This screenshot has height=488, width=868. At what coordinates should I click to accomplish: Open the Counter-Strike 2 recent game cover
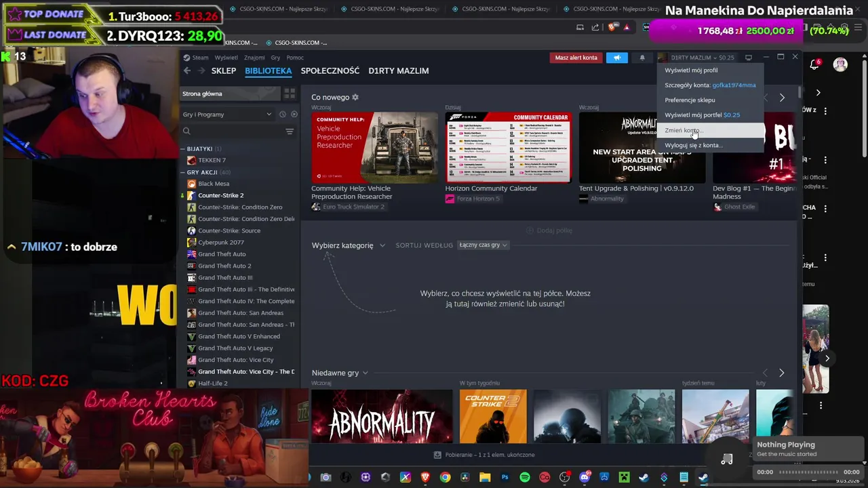pyautogui.click(x=493, y=416)
